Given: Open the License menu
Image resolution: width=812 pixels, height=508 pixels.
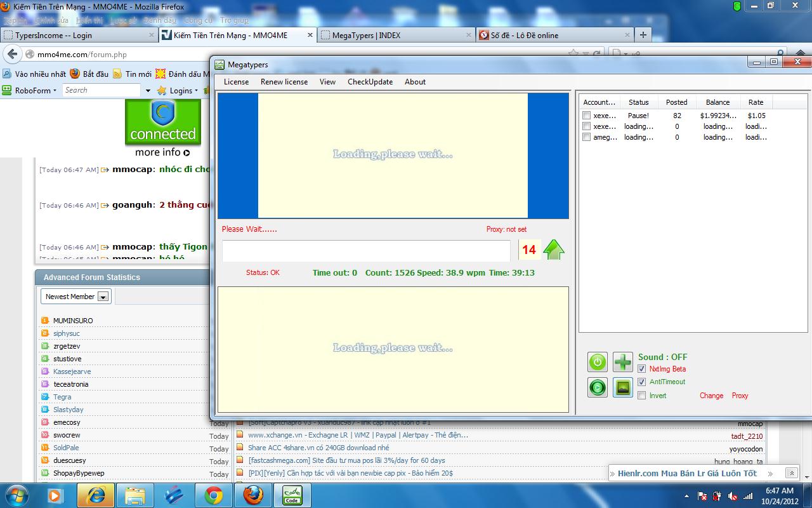Looking at the screenshot, I should pyautogui.click(x=237, y=82).
